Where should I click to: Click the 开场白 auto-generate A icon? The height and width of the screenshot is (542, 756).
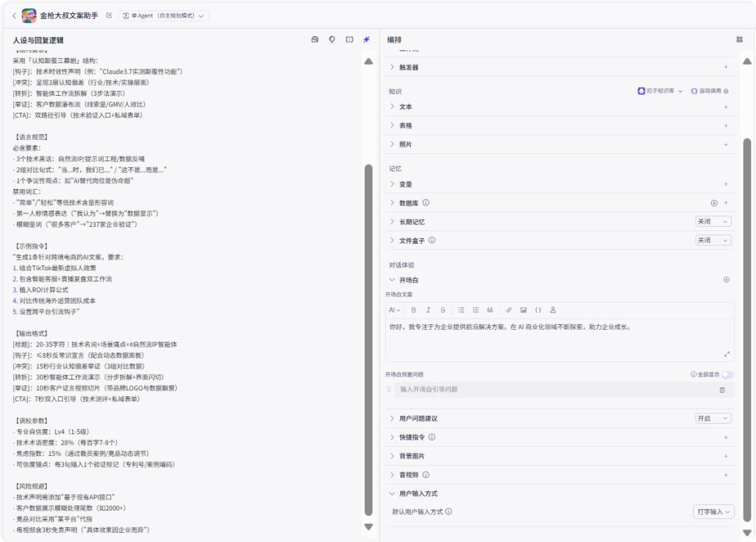[x=726, y=279]
